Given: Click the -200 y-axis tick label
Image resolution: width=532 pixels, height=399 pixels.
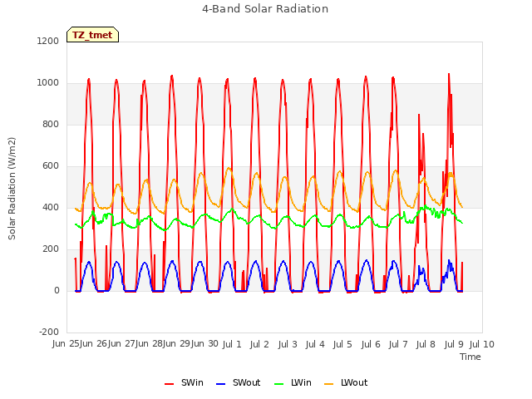Looking at the screenshot, I should tap(49, 332).
